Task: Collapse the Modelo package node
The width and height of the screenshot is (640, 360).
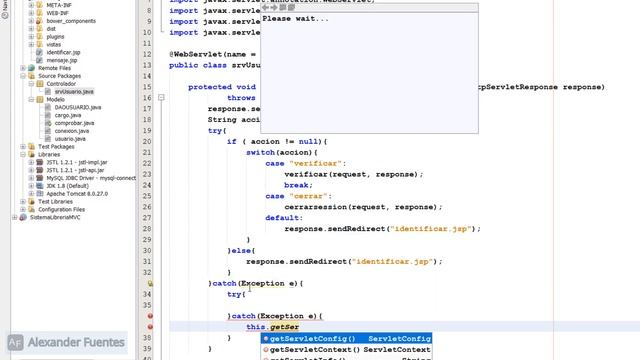Action: (x=31, y=100)
